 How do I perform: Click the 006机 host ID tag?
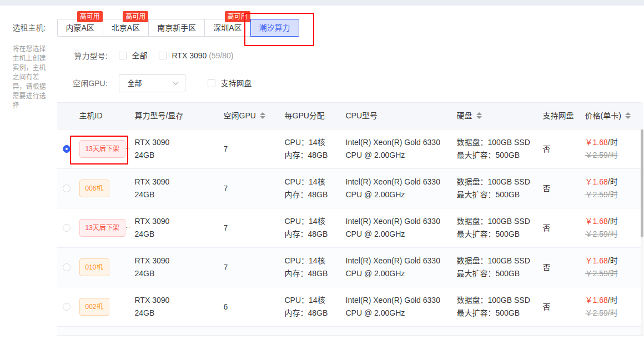94,188
